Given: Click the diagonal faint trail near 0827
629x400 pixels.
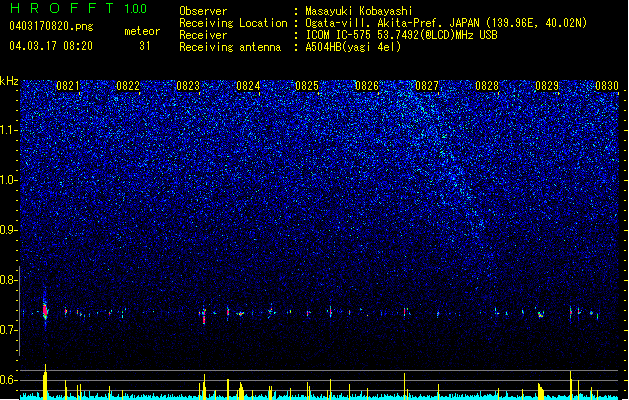Looking at the screenshot, I should tap(452, 169).
